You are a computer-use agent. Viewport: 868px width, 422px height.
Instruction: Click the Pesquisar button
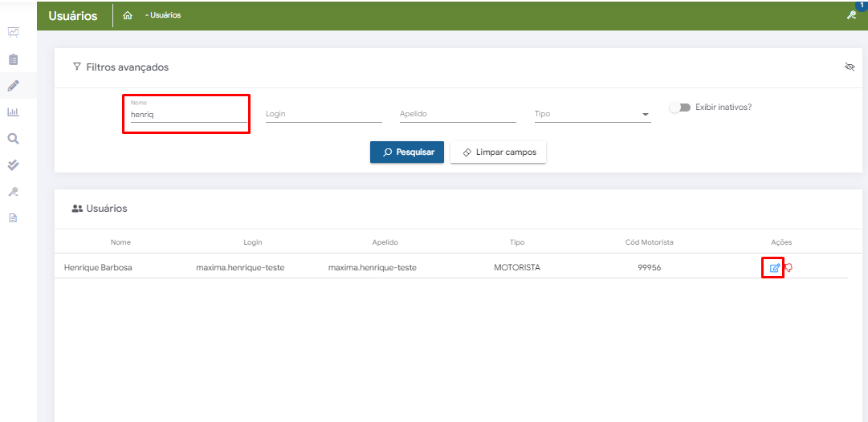[x=406, y=152]
